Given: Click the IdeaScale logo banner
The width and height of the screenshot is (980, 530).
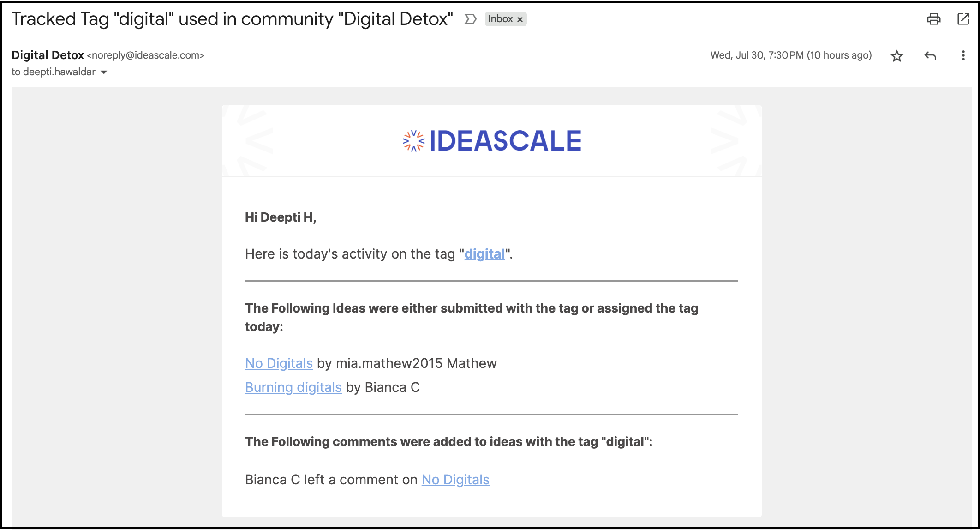Looking at the screenshot, I should pyautogui.click(x=492, y=141).
